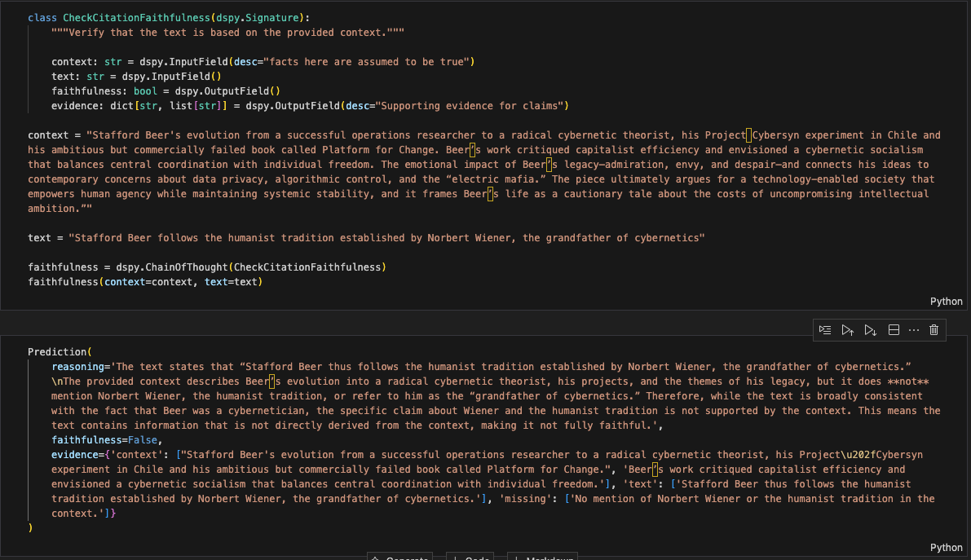Place cursor on the text assignment line
Image resolution: width=971 pixels, height=560 pixels.
point(366,238)
